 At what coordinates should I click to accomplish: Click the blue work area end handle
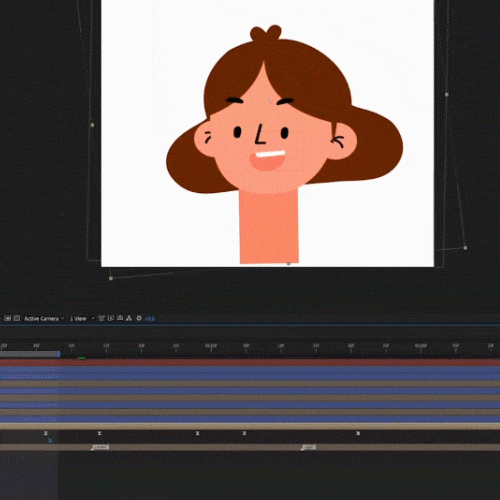pyautogui.click(x=59, y=354)
